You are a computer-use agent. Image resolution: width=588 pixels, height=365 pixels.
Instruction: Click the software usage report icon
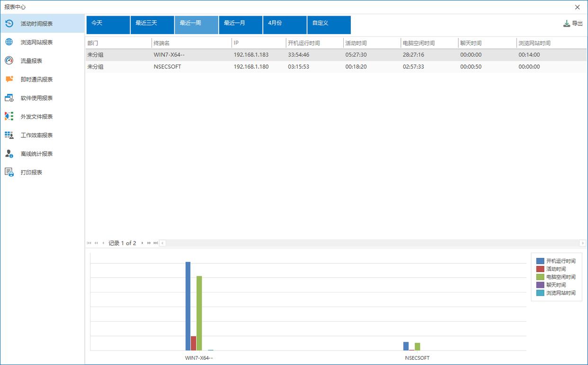[x=9, y=98]
